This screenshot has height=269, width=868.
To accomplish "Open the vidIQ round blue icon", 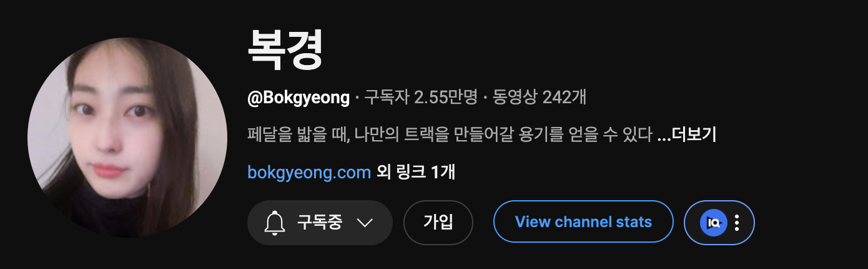I will coord(713,222).
